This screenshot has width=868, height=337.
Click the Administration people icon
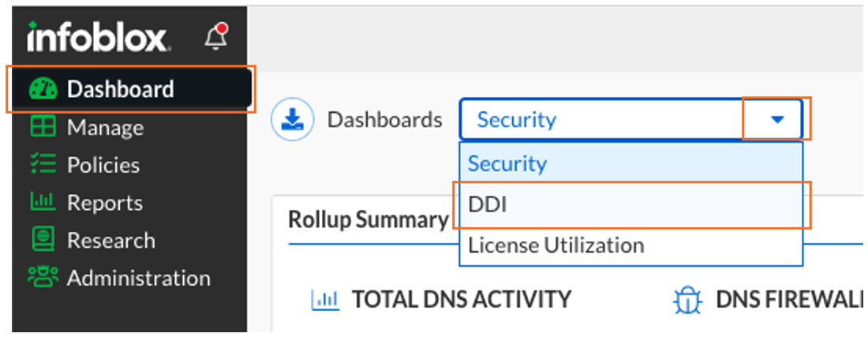click(x=43, y=278)
